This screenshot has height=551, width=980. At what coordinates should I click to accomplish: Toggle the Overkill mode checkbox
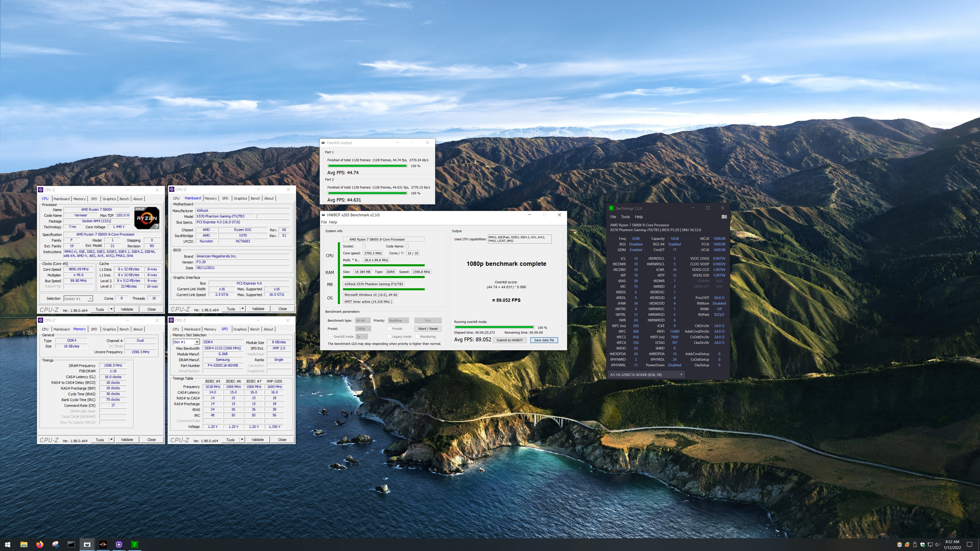[x=330, y=336]
